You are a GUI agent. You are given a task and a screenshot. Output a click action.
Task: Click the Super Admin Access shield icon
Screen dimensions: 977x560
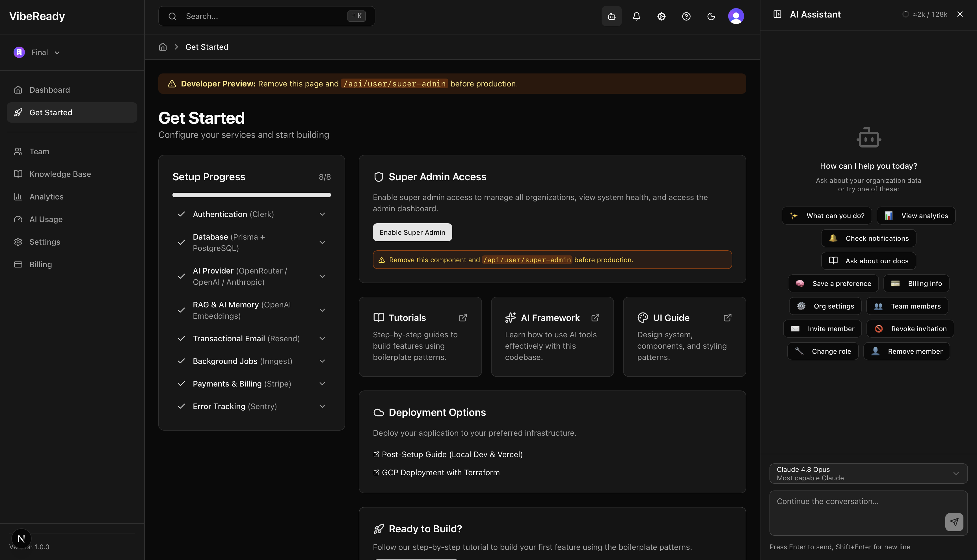coord(378,177)
